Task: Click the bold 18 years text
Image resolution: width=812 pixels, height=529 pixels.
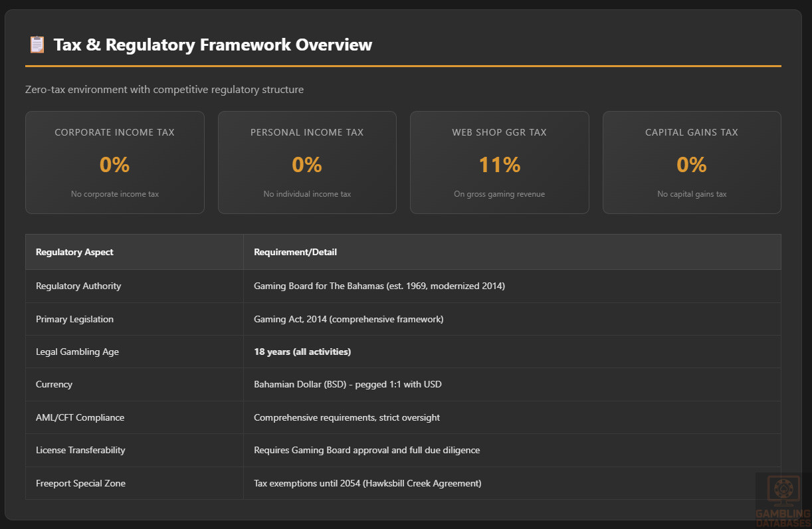Action: [302, 352]
